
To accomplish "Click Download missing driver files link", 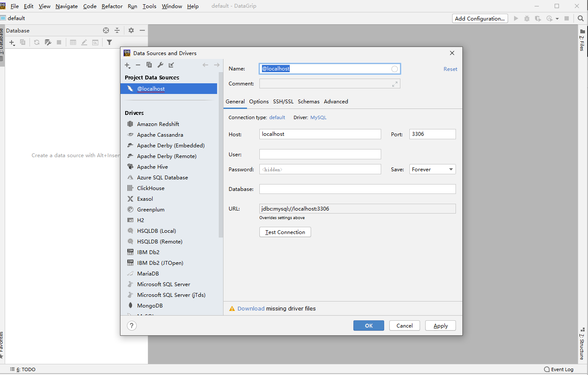I will (251, 308).
